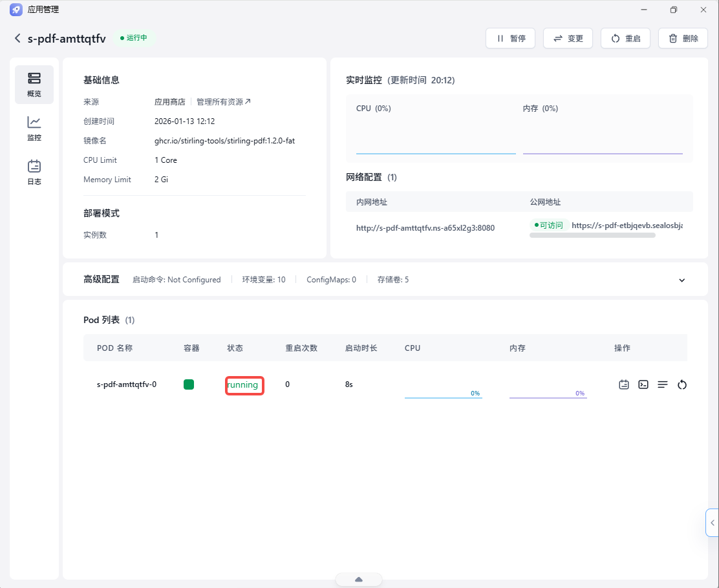Click 启动命令: Not Configured text
The height and width of the screenshot is (588, 719).
[177, 280]
